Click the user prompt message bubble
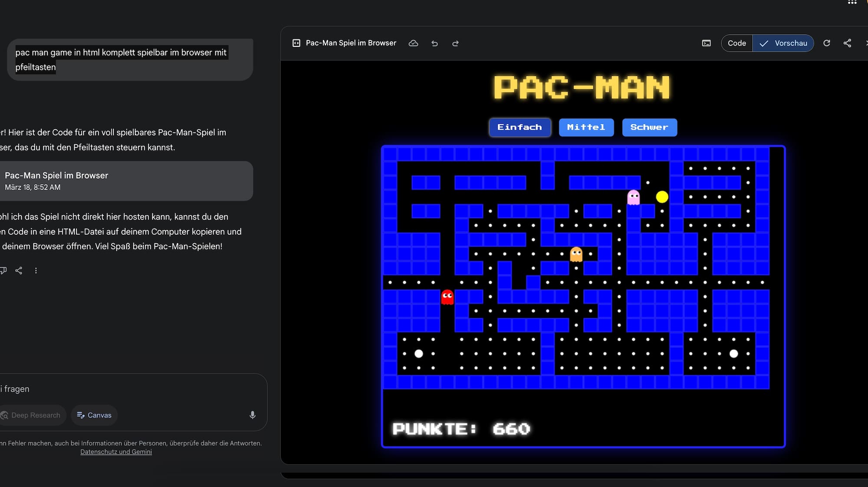Screen dimensions: 868x487 tap(130, 59)
